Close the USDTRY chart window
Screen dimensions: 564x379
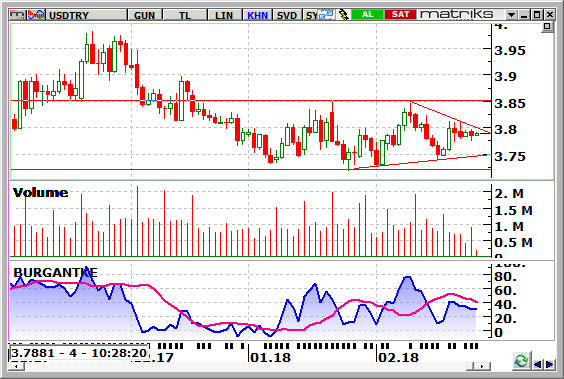tap(550, 15)
